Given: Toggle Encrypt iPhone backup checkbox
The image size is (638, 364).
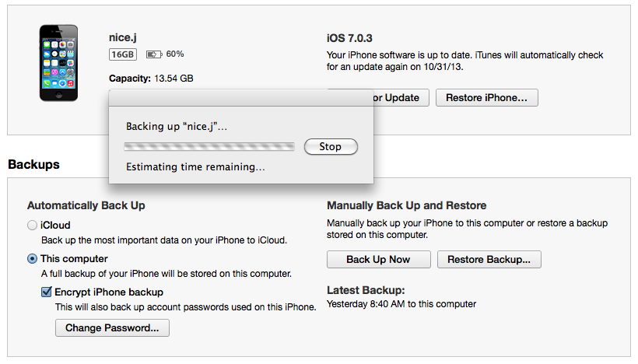Looking at the screenshot, I should click(x=46, y=292).
